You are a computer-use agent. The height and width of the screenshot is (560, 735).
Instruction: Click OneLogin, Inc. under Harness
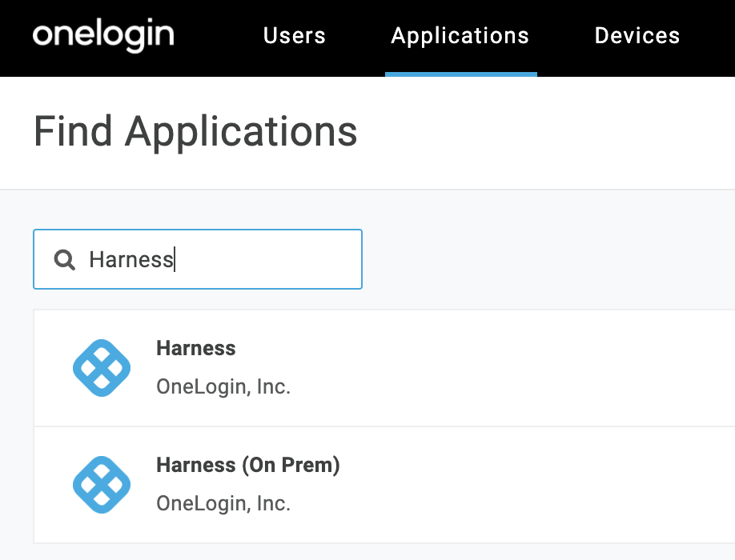click(223, 387)
